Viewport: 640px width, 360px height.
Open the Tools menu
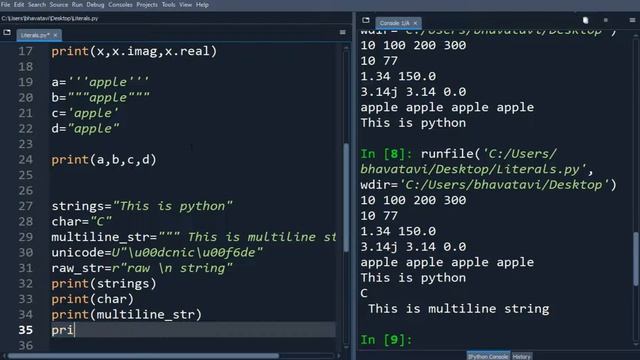point(168,5)
